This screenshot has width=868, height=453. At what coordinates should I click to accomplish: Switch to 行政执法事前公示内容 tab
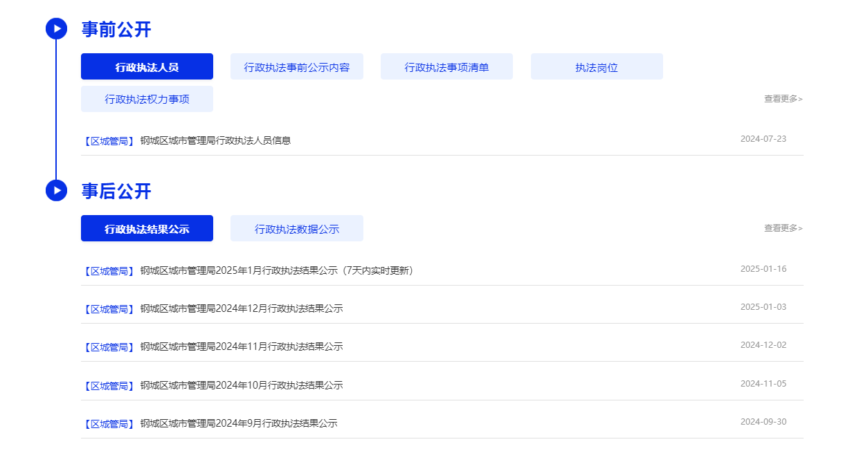tap(297, 66)
